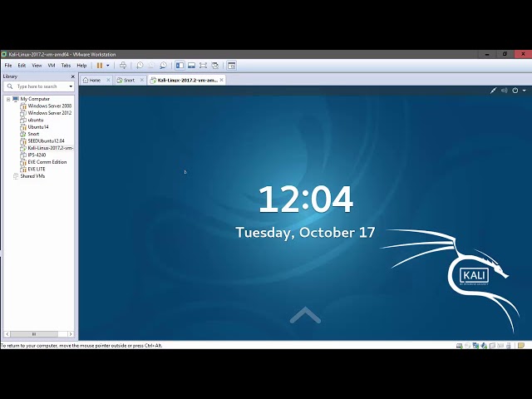Open the Help menu
532x399 pixels.
pos(81,66)
